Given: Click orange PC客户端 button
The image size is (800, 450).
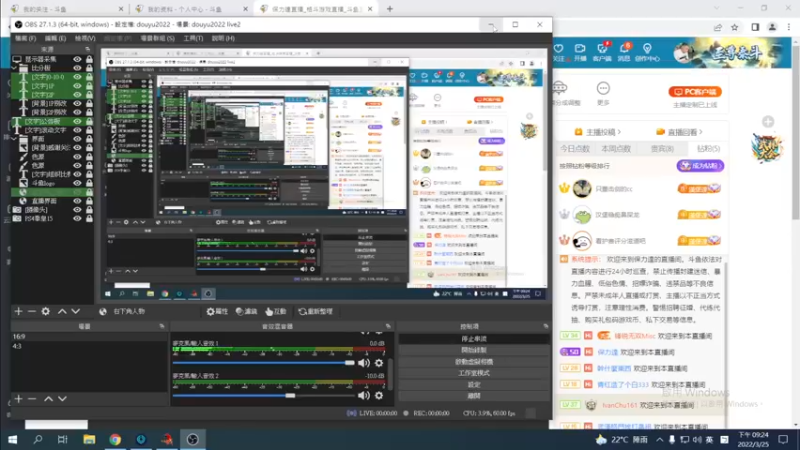Looking at the screenshot, I should tap(695, 92).
